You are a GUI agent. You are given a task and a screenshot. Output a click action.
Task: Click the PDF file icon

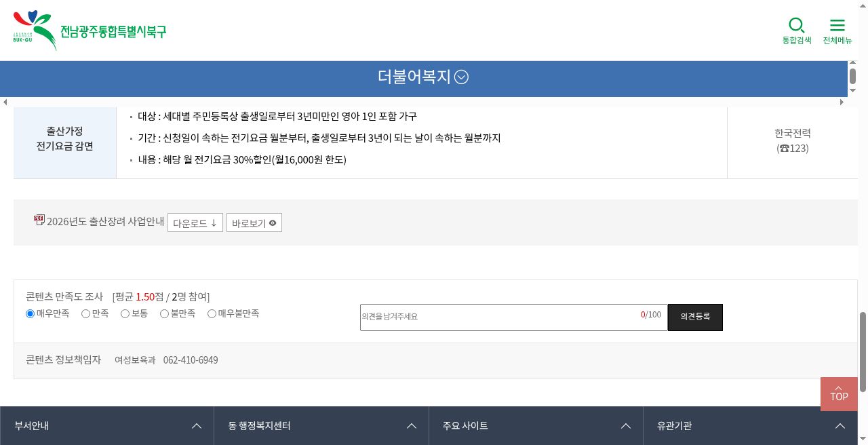[x=39, y=220]
